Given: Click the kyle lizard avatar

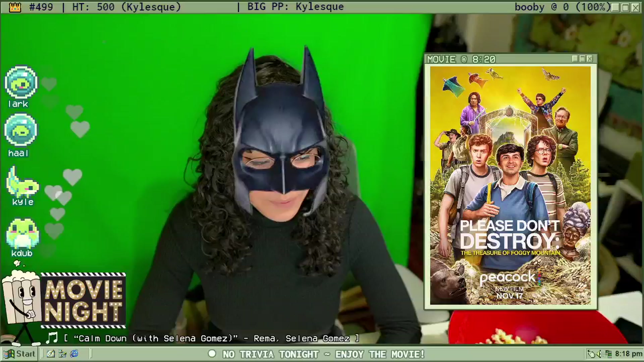Looking at the screenshot, I should tap(22, 183).
